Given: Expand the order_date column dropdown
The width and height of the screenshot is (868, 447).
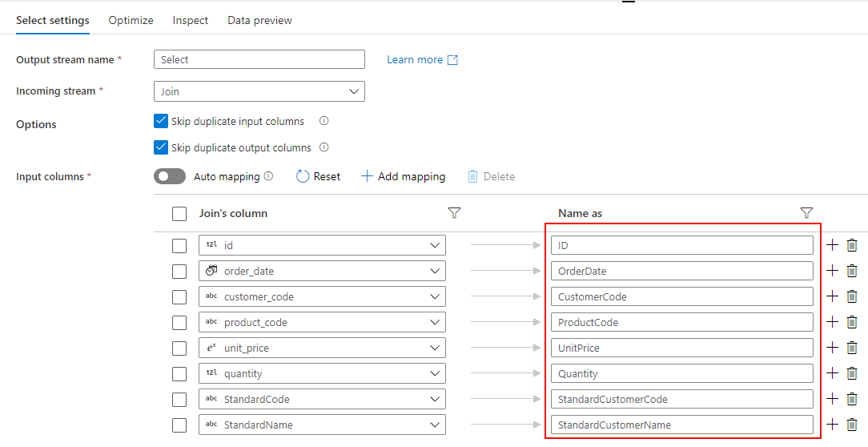Looking at the screenshot, I should (435, 271).
